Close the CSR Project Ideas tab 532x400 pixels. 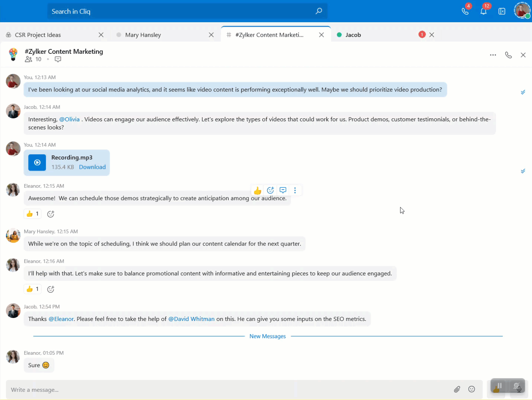101,35
